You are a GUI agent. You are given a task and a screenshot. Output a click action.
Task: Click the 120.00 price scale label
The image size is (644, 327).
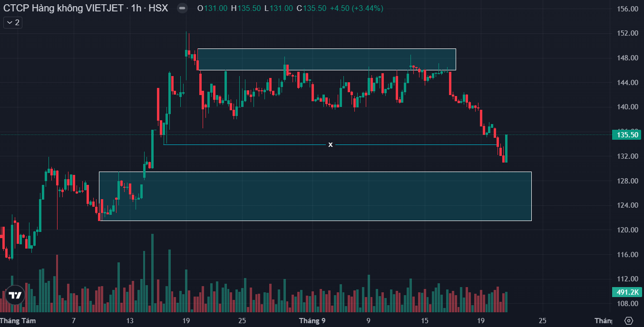pyautogui.click(x=627, y=230)
